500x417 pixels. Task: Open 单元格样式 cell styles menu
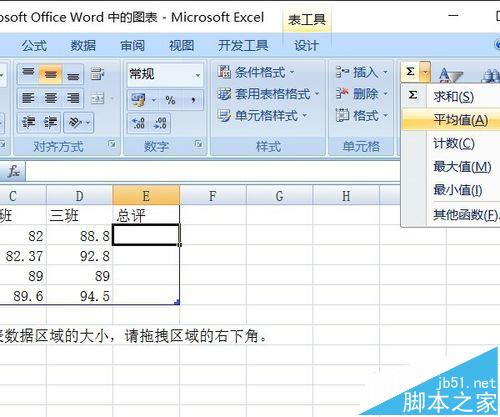coord(262,116)
